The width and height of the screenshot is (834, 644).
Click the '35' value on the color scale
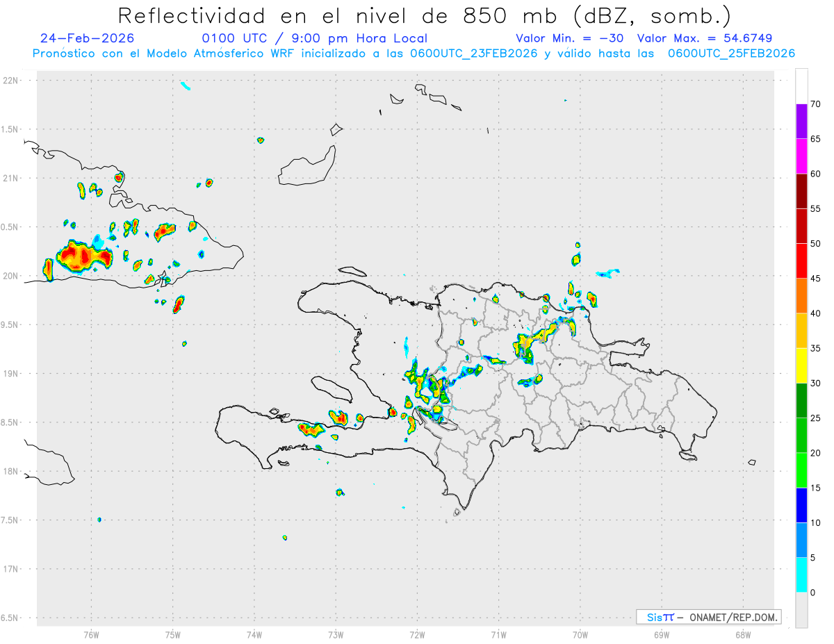[x=815, y=348]
